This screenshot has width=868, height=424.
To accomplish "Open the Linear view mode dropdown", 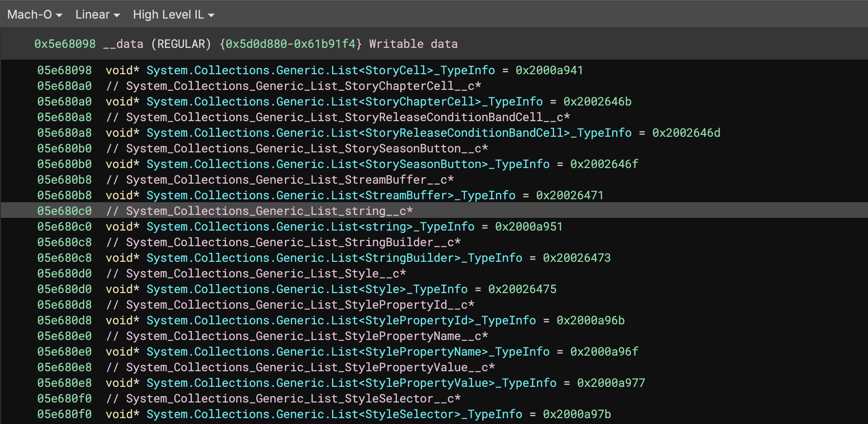I will tap(98, 15).
